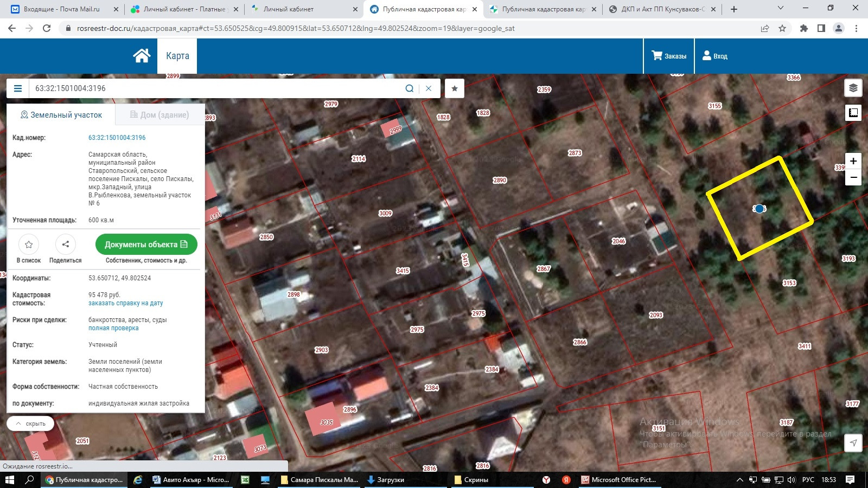The height and width of the screenshot is (488, 868).
Task: Open the hamburger menu in search bar
Action: pos(18,88)
